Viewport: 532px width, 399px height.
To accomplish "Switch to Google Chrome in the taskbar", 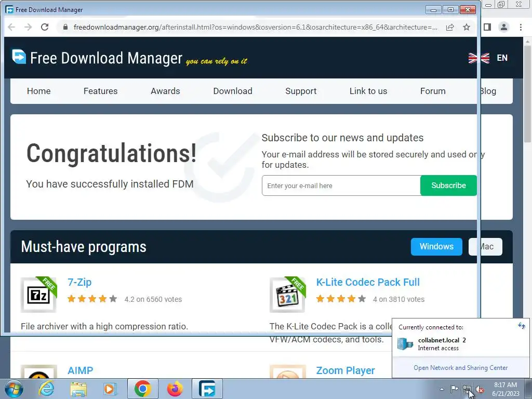I will (142, 389).
